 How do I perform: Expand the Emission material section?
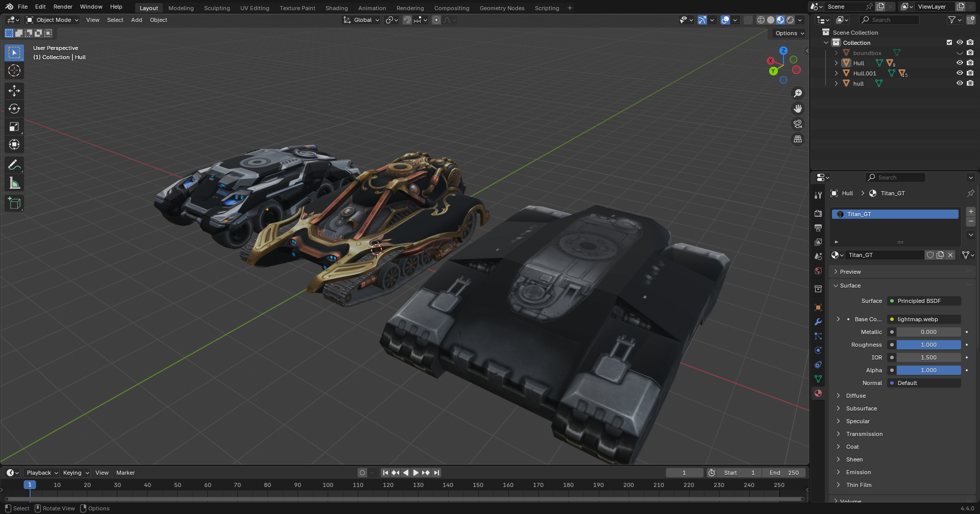tap(859, 472)
